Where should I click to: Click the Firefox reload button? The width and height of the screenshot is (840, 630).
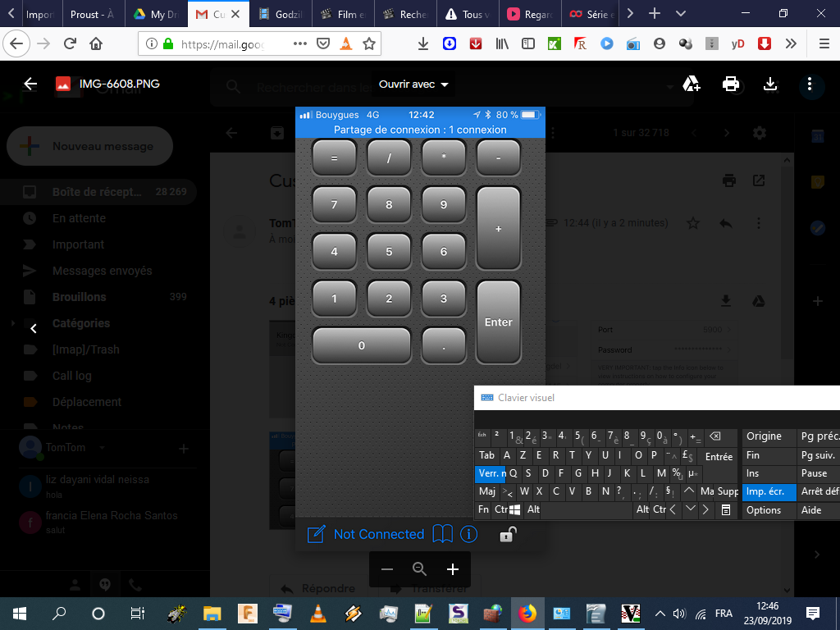point(70,43)
